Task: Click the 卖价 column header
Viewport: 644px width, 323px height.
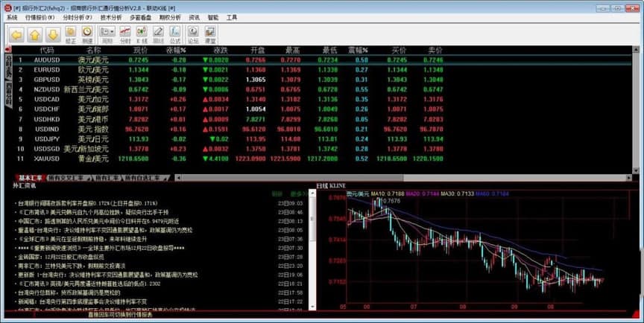Action: tap(435, 50)
